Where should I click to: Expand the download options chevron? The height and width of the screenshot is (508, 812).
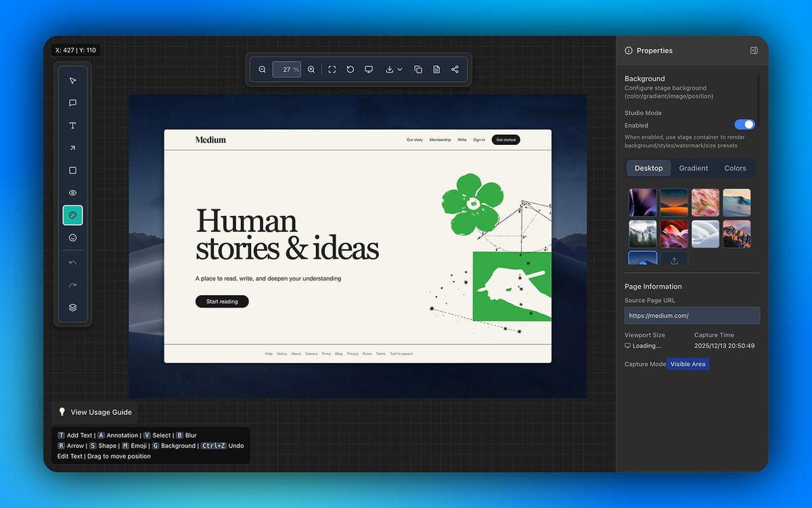[400, 70]
